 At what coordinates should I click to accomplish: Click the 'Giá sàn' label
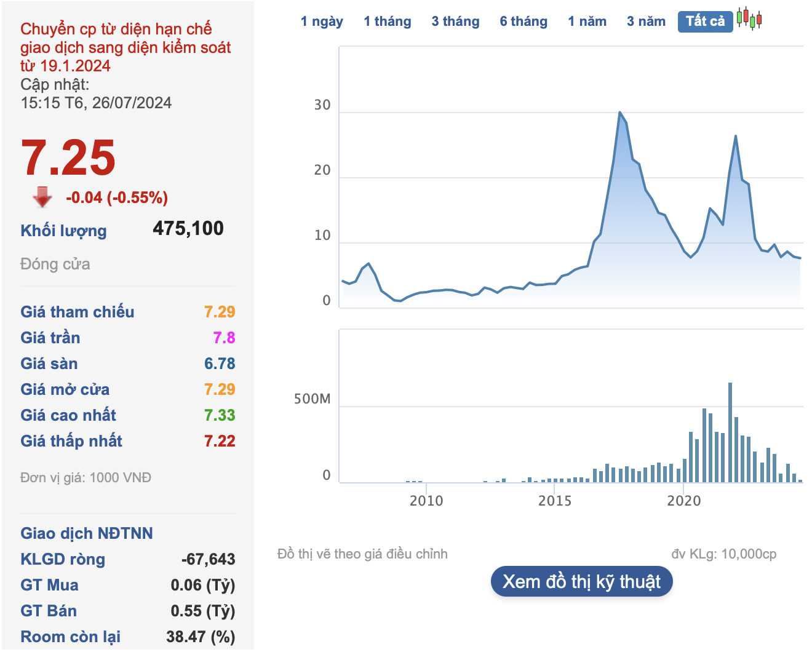tap(49, 364)
